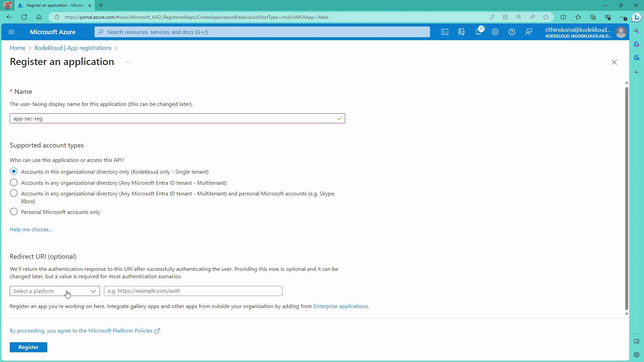This screenshot has height=362, width=644.
Task: Select Multitenant organizational directory option
Action: pos(14,183)
